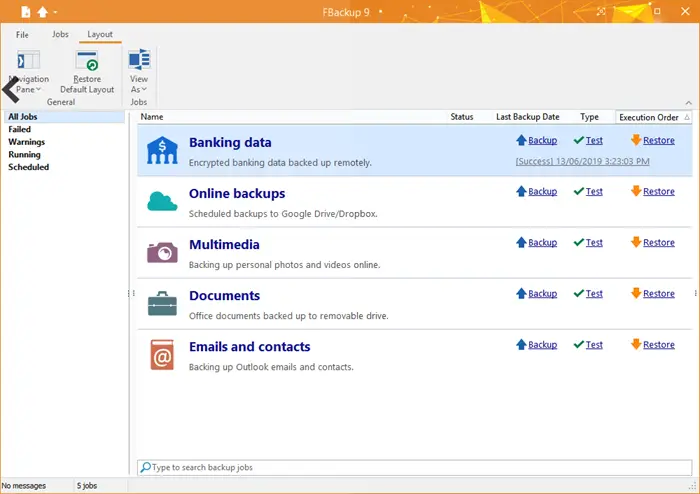
Task: Click 'Encrypted banking data backed up remotely.' description
Action: [x=280, y=162]
